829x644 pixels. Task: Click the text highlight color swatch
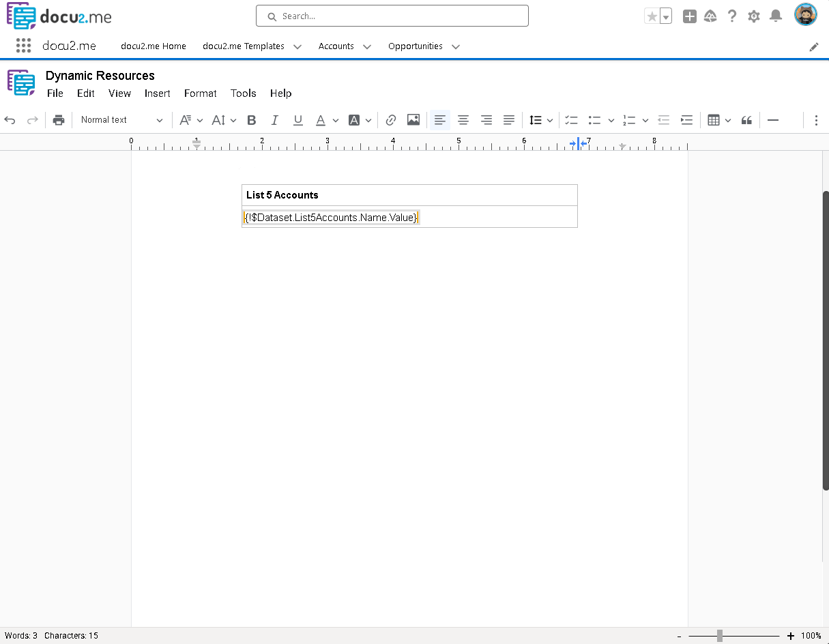pos(354,120)
